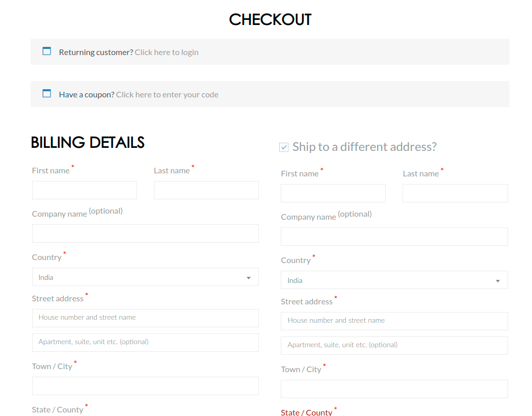This screenshot has width=532, height=416.
Task: Focus the billing First name field
Action: pos(85,190)
